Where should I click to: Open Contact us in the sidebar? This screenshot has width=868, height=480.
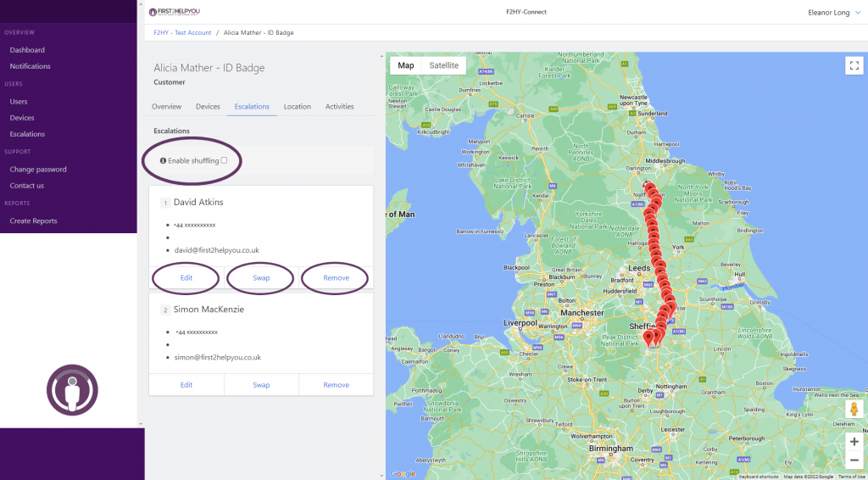pyautogui.click(x=26, y=186)
